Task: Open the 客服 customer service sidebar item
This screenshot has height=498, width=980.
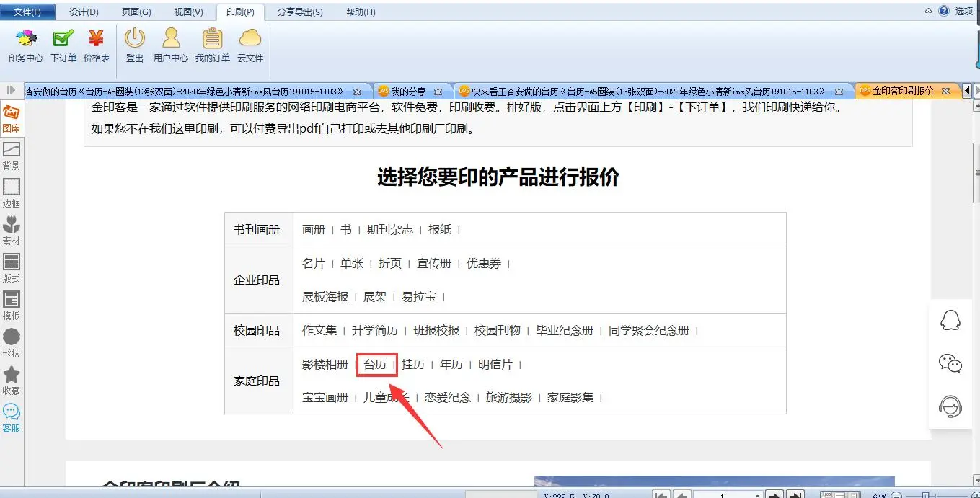Action: pos(11,419)
